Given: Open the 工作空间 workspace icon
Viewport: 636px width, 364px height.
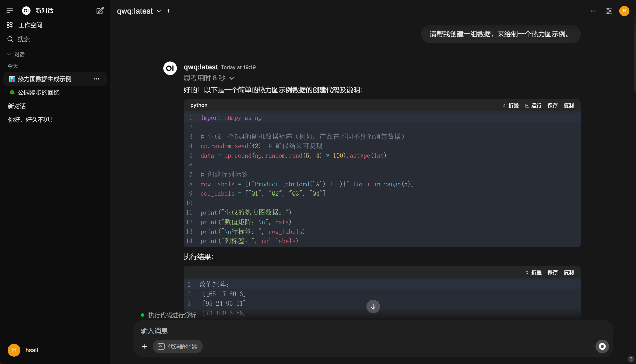Looking at the screenshot, I should tap(10, 25).
